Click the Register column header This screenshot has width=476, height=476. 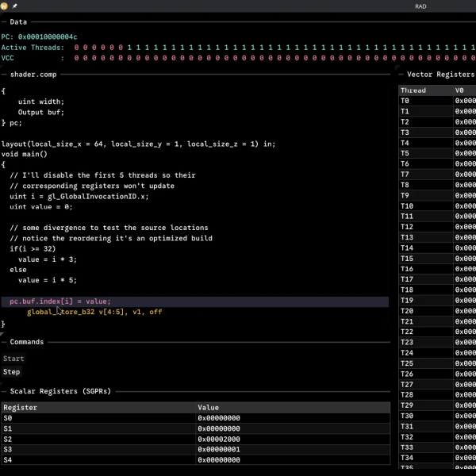20,407
